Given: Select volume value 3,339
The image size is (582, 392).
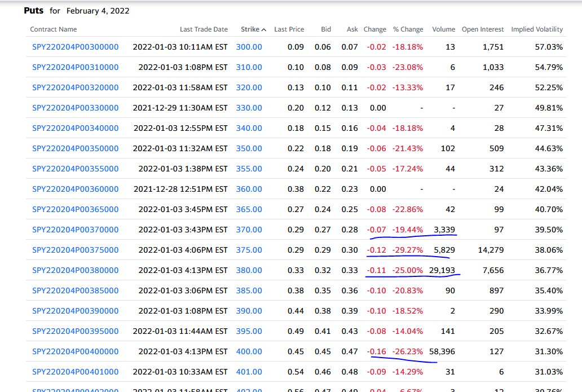Looking at the screenshot, I should click(444, 230).
